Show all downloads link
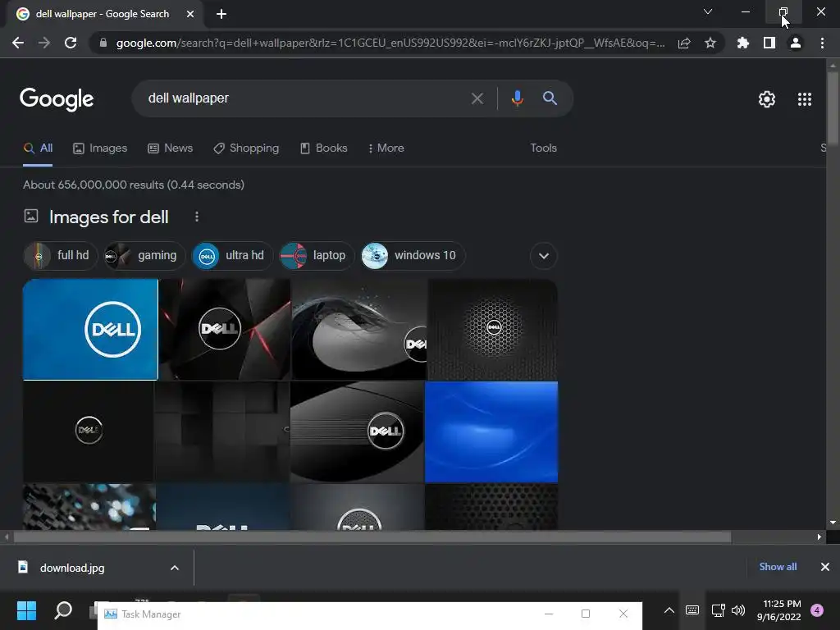Screen dimensions: 840x630 778,567
